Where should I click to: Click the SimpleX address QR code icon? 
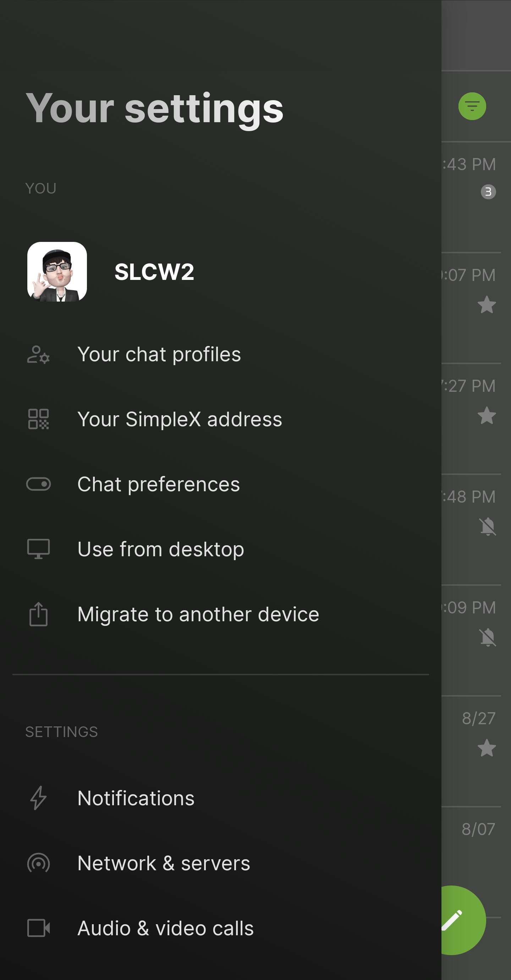click(38, 419)
